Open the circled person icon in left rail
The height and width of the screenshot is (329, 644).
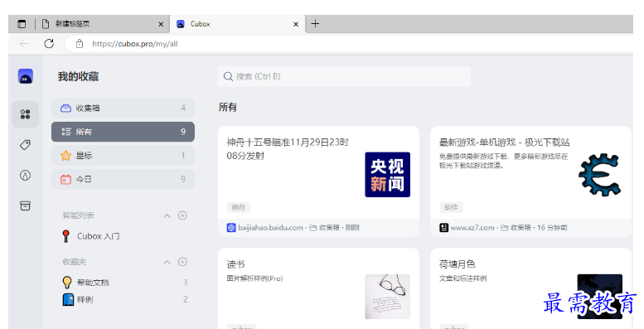click(x=26, y=176)
